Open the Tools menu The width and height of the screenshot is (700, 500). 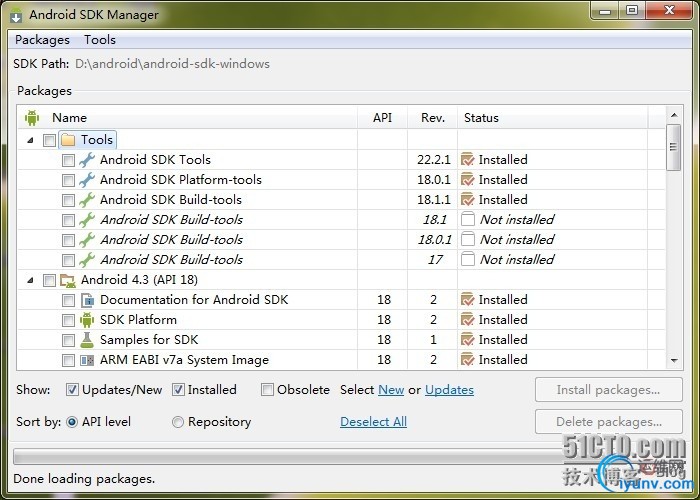100,40
